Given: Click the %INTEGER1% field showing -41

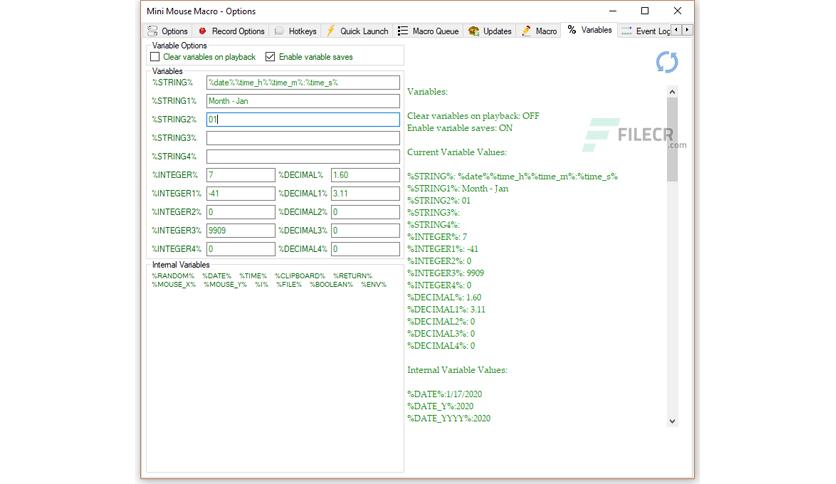Looking at the screenshot, I should click(x=240, y=193).
